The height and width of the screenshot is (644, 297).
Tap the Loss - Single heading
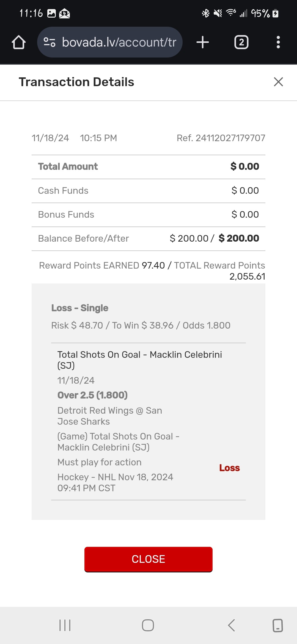tap(80, 308)
